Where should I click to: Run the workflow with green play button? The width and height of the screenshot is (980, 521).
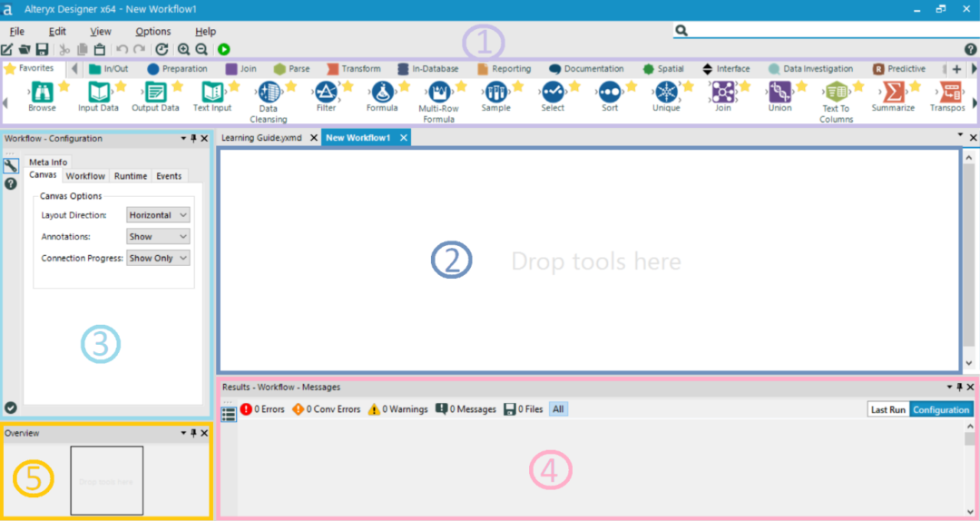[224, 49]
